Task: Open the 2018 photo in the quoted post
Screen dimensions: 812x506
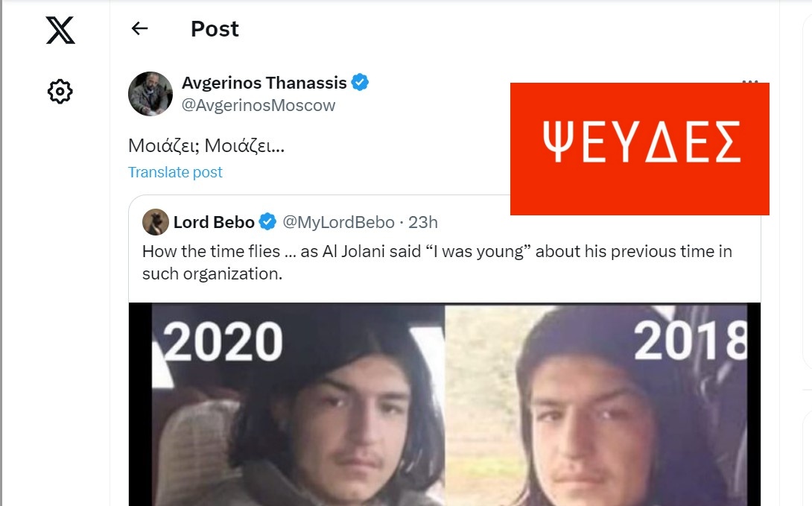Action: point(595,405)
